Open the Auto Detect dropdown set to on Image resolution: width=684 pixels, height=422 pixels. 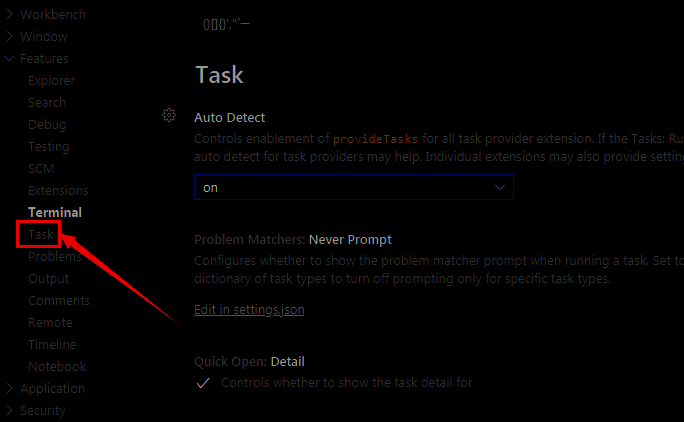pos(353,188)
